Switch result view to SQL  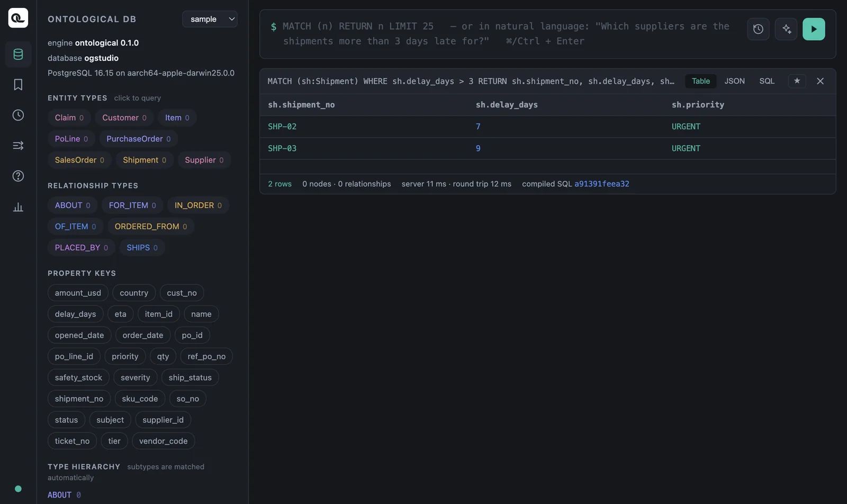[x=767, y=81]
